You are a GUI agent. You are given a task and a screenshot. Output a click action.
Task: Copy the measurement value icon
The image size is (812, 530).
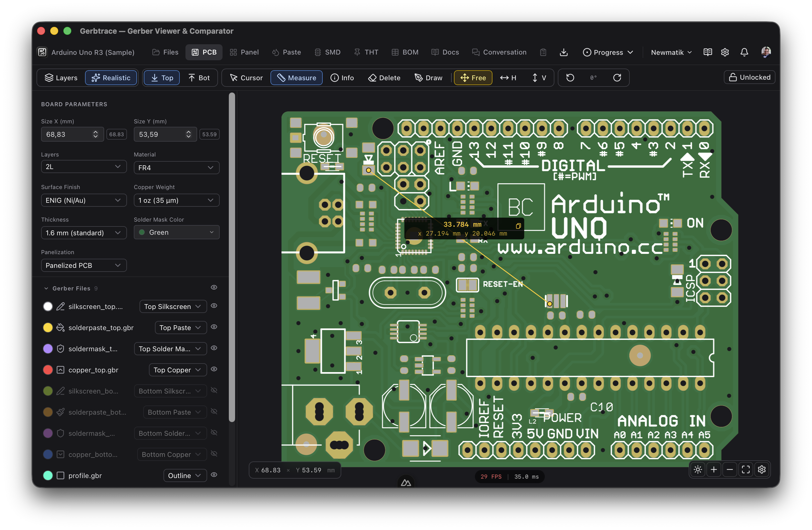[x=518, y=226]
